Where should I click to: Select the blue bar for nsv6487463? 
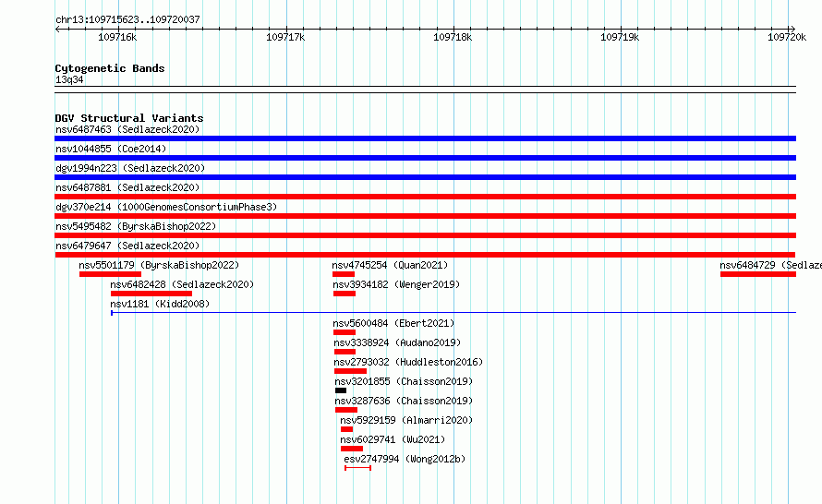coord(425,138)
